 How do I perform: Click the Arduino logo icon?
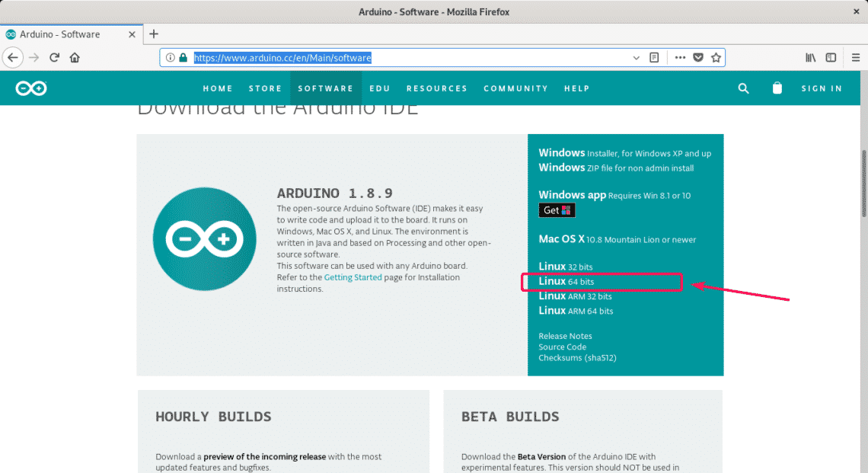[x=30, y=88]
